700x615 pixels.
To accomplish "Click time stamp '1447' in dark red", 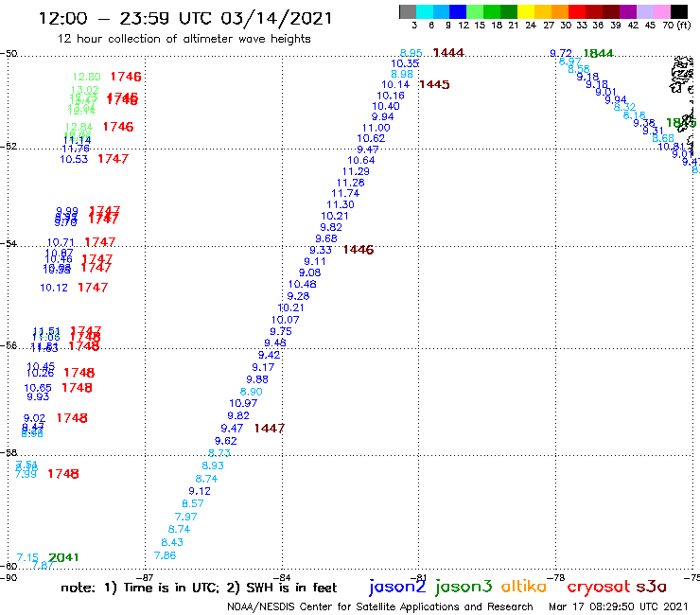I will tap(270, 429).
